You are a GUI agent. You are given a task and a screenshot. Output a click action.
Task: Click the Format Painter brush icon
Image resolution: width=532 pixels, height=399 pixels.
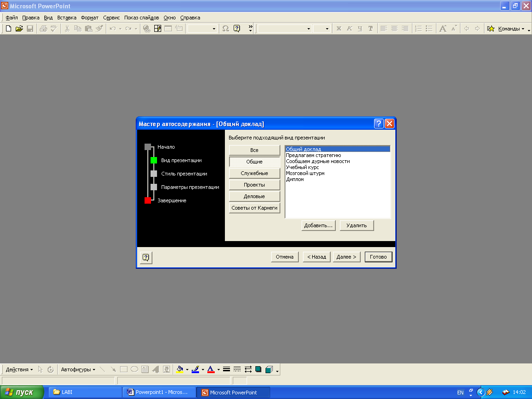(99, 29)
